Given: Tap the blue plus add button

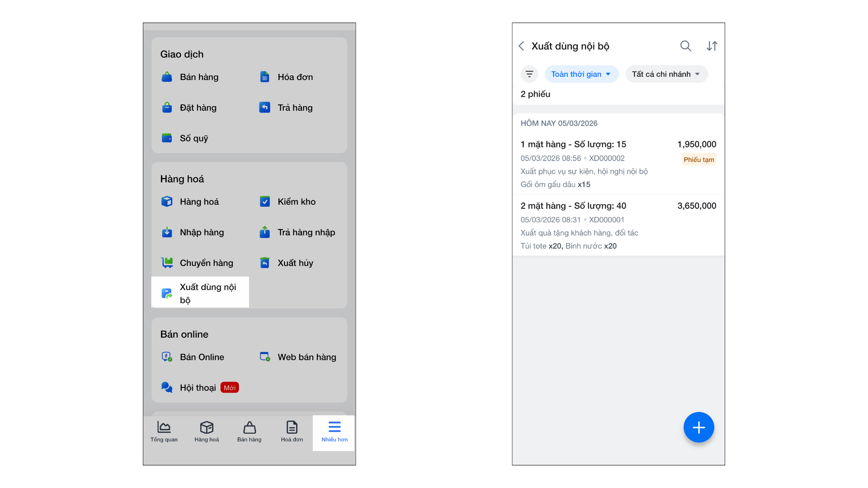Looking at the screenshot, I should tap(698, 427).
